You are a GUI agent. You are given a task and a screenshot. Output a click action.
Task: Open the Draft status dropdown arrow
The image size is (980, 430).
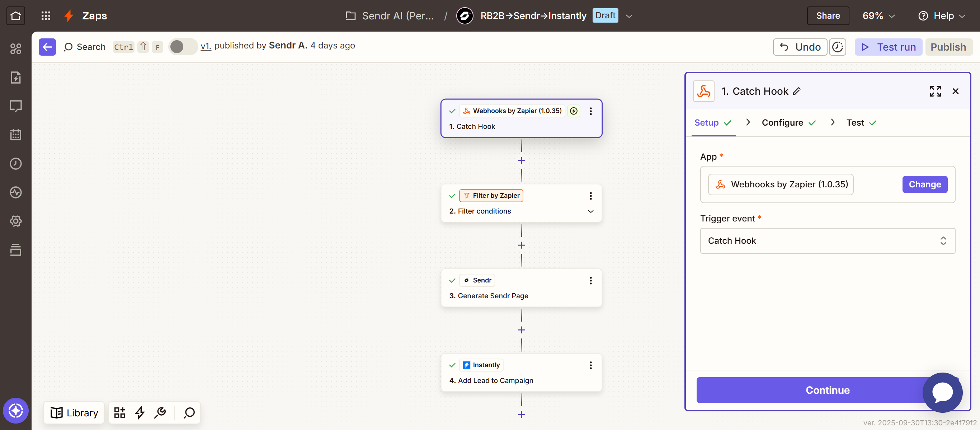coord(629,16)
